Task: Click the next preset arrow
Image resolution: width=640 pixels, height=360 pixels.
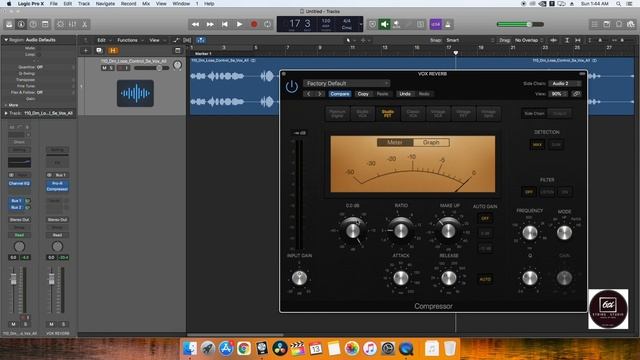Action: coord(320,94)
